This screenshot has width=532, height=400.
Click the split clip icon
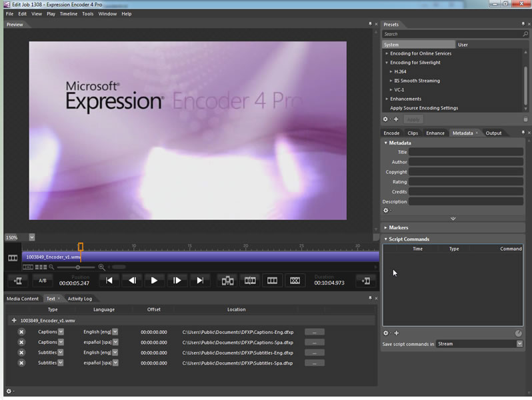[250, 281]
